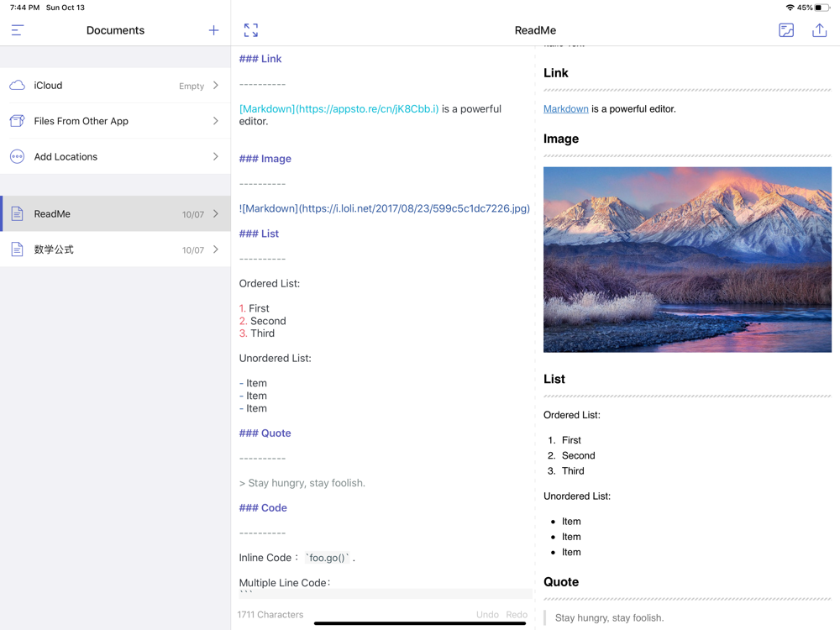Screen dimensions: 840x630
Task: Click the '### Code' heading in editor
Action: [x=262, y=508]
